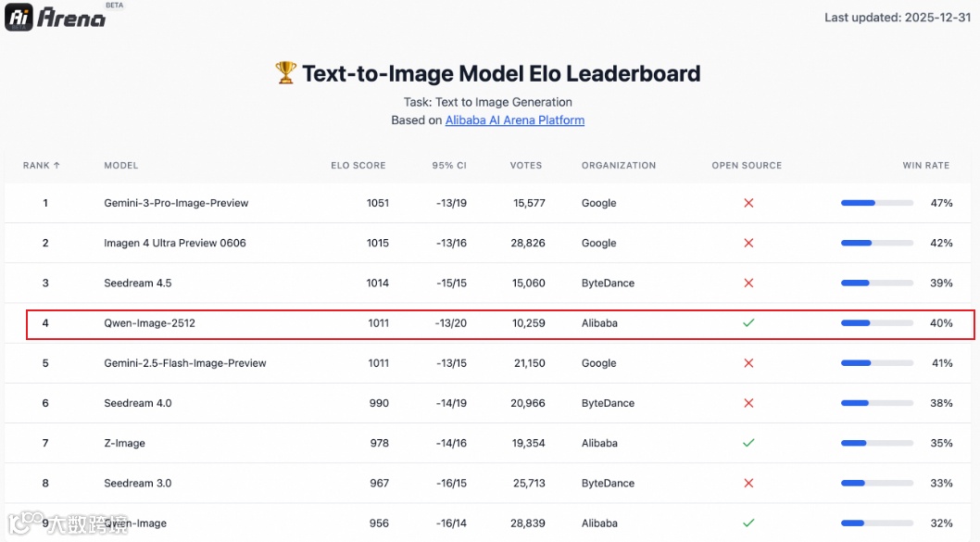Click the ORGANIZATION column header

pos(619,166)
